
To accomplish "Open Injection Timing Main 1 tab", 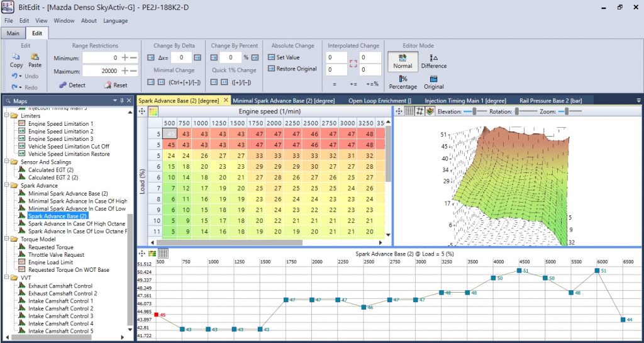I will click(465, 101).
